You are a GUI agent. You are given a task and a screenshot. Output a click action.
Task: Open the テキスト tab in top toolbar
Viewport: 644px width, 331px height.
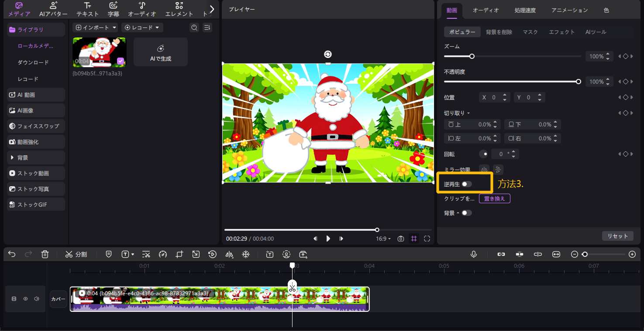87,10
